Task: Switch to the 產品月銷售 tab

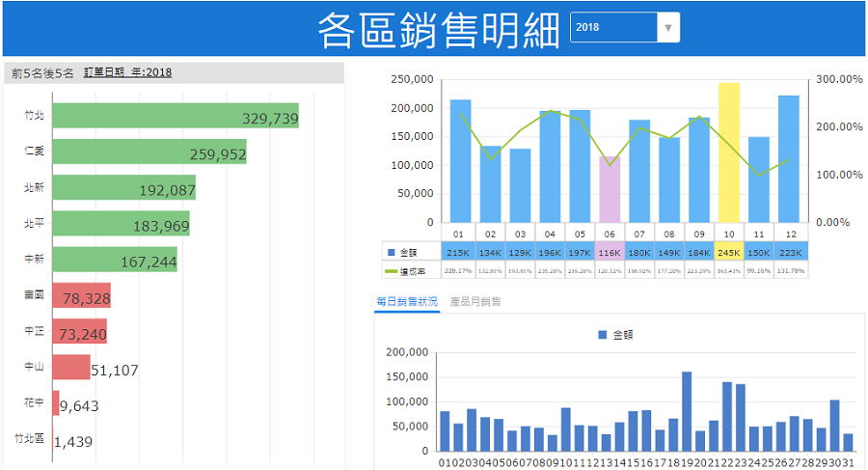Action: [475, 301]
